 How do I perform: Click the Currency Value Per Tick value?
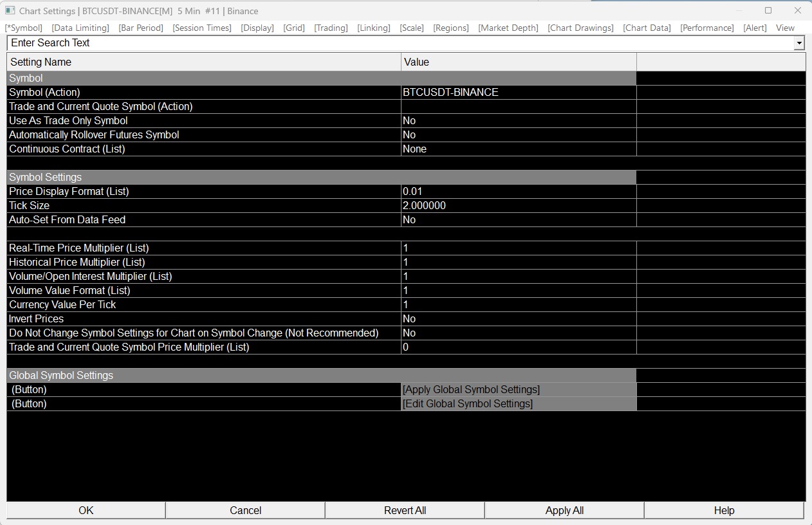(x=519, y=305)
